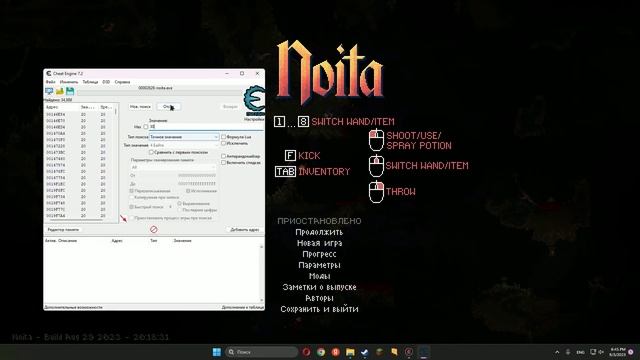
Task: Open taskbar clock and date
Action: coord(618,352)
